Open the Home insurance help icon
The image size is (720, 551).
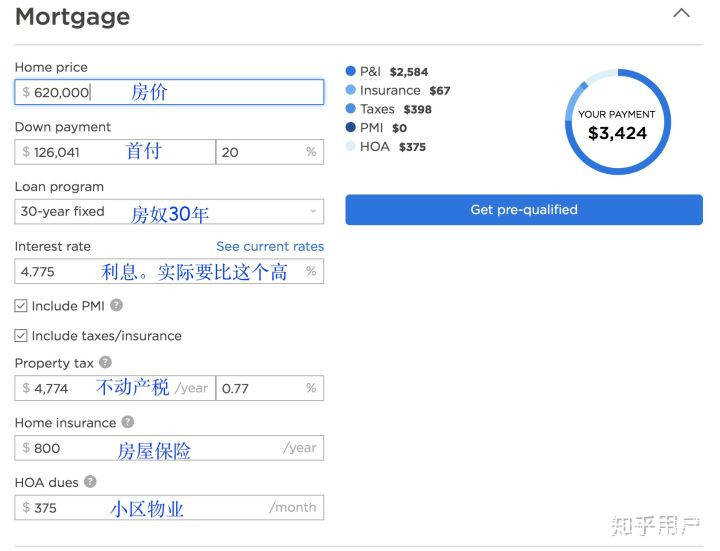[128, 422]
